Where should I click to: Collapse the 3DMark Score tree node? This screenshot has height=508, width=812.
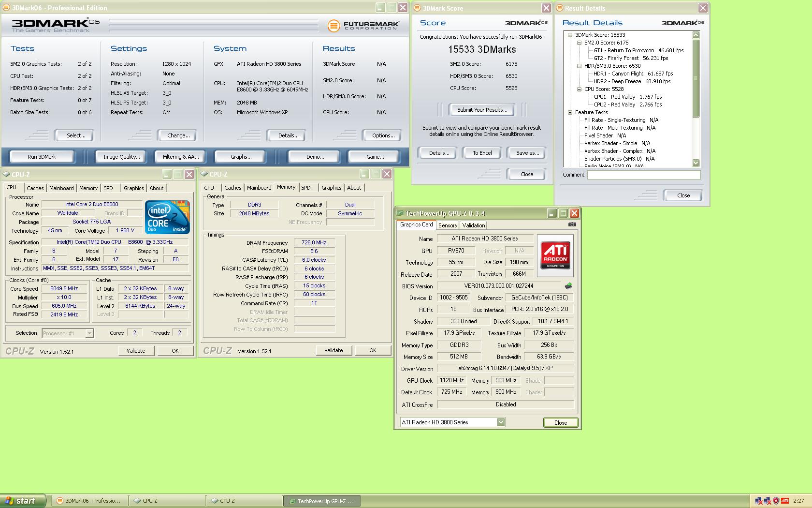(x=570, y=35)
